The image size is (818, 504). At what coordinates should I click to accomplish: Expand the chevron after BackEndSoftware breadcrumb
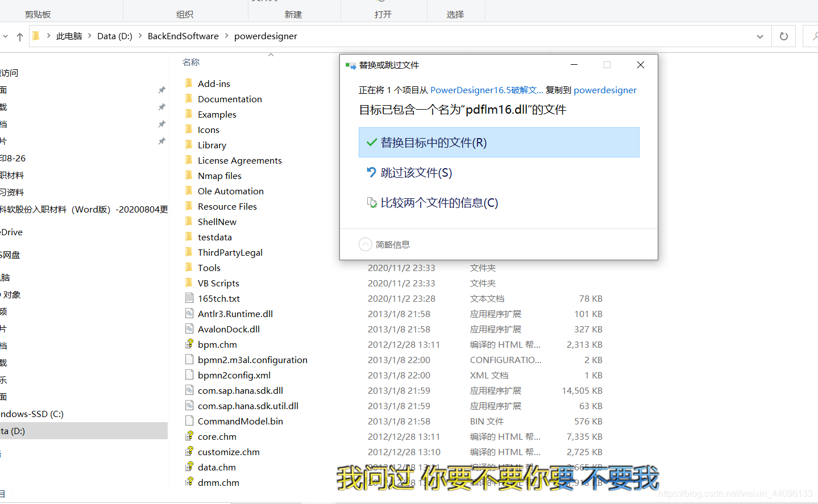coord(227,36)
